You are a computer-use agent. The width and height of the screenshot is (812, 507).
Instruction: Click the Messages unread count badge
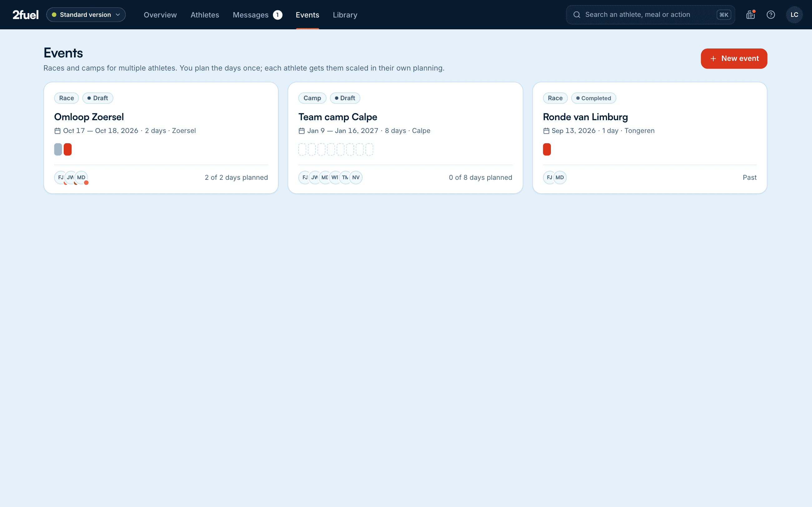pyautogui.click(x=277, y=15)
